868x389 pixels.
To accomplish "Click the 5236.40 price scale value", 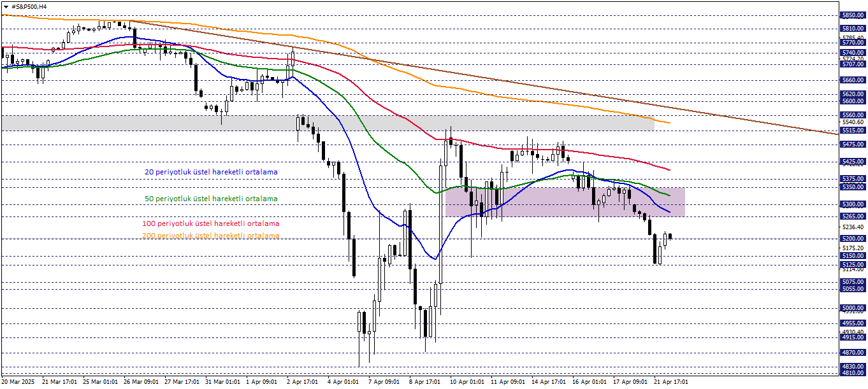I will tap(853, 227).
